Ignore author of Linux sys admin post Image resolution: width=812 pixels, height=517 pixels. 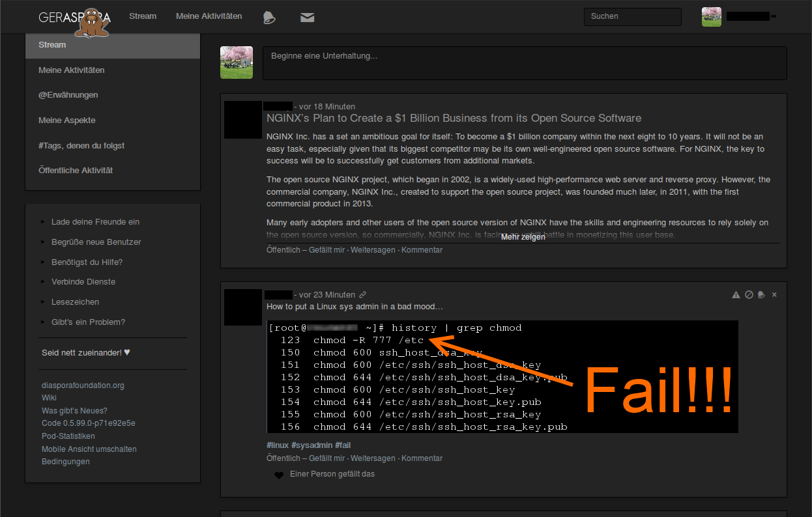click(749, 295)
